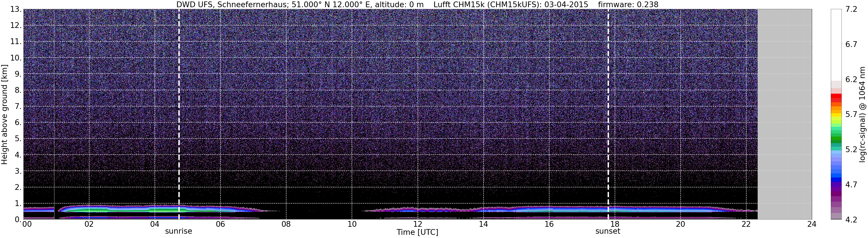Click the time axis tick label 08
Viewport: 868px width, 238px height.
[286, 224]
